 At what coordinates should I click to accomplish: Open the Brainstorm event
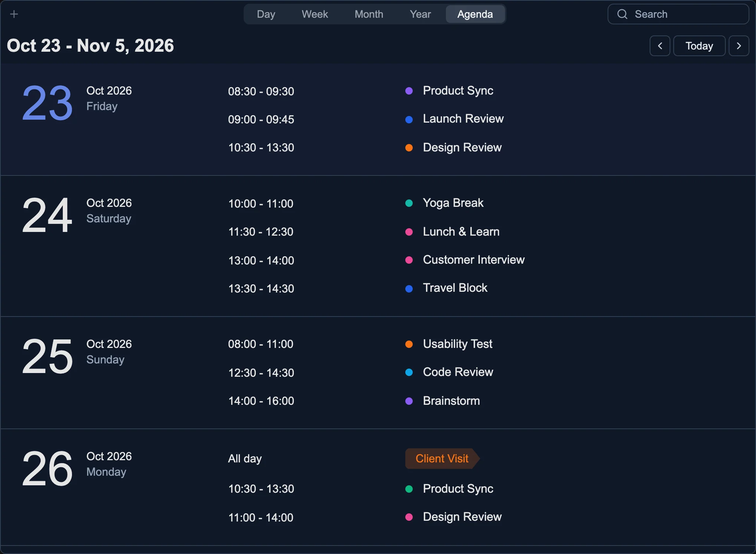[451, 401]
